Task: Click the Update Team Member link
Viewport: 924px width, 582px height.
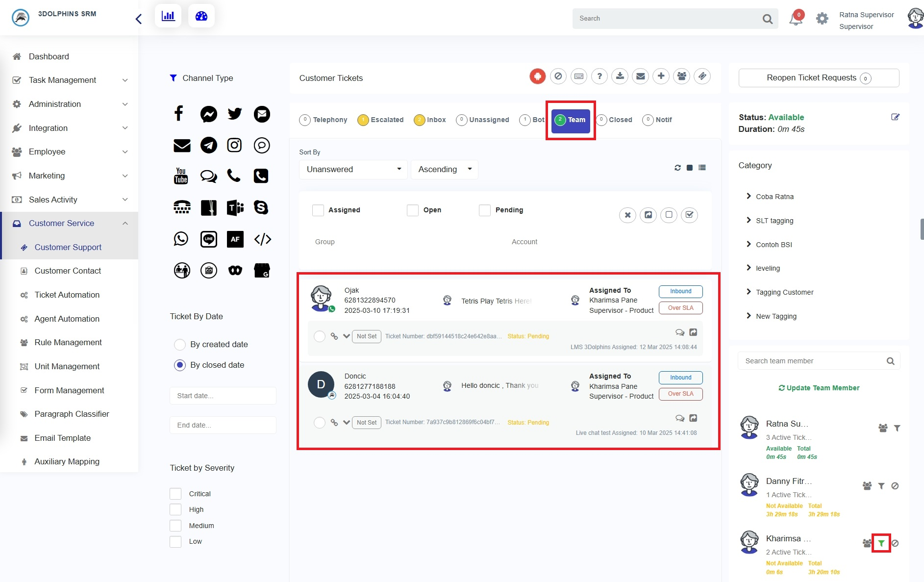Action: 819,388
